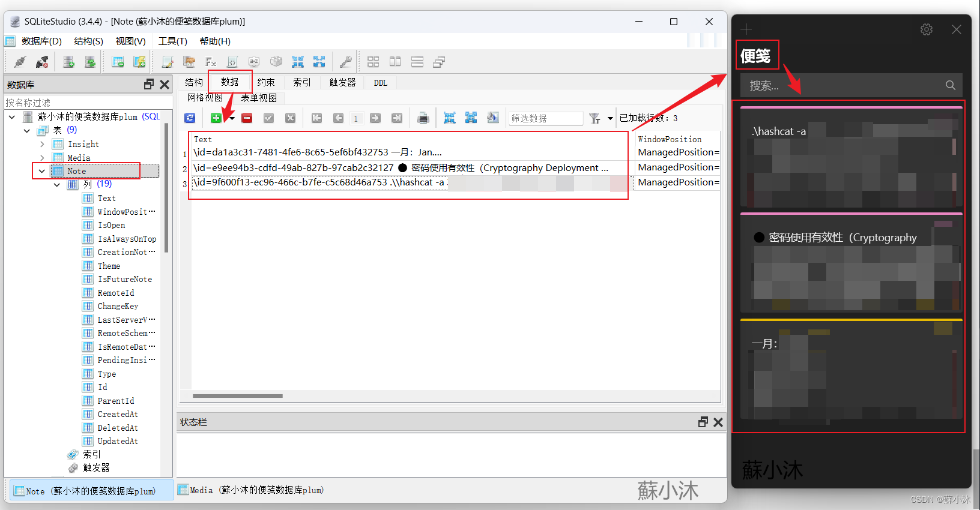Open the hashcat sticky note card
Viewport: 980px width, 510px height.
(x=851, y=157)
